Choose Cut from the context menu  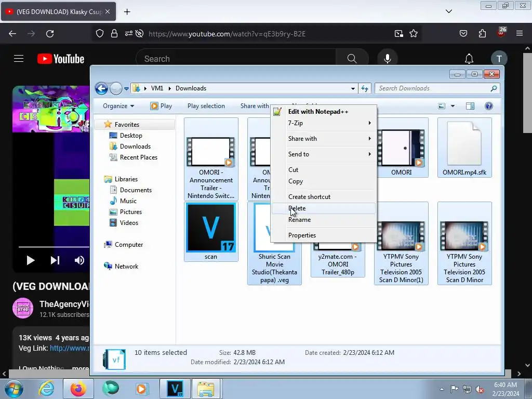tap(324, 170)
